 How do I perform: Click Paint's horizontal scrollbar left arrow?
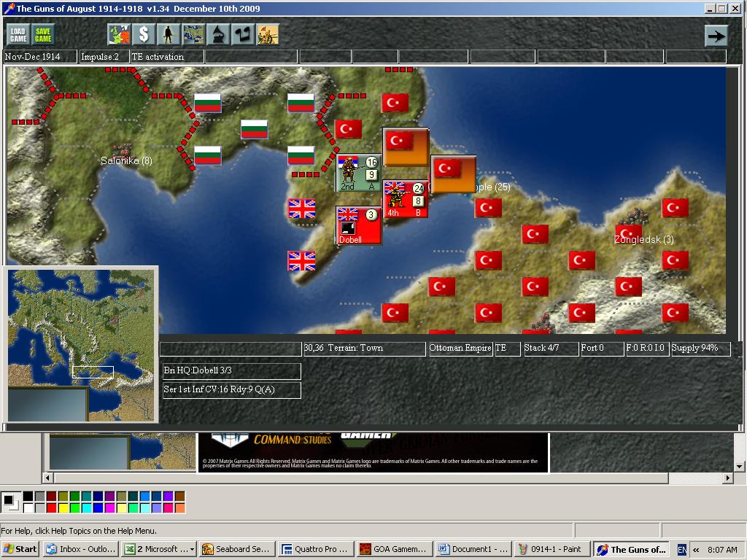point(47,478)
